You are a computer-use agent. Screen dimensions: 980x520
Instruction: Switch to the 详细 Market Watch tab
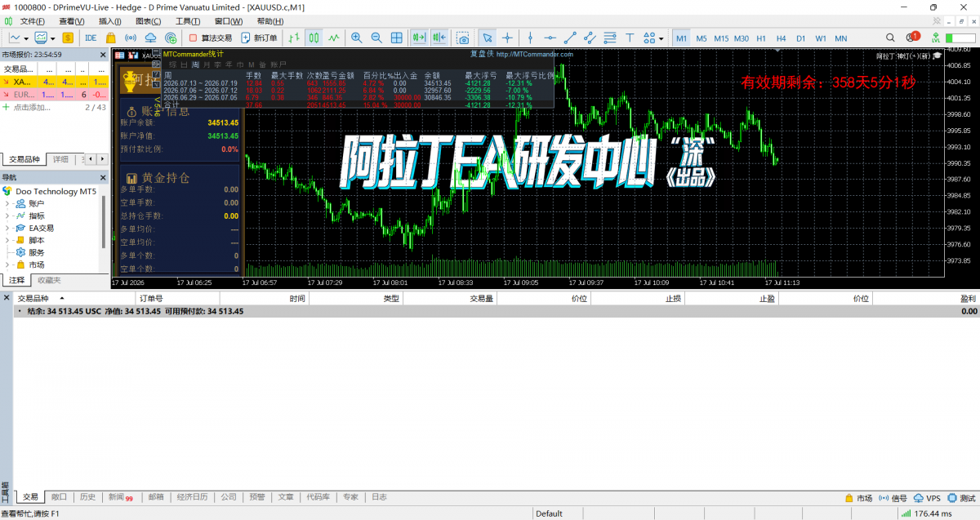pyautogui.click(x=60, y=159)
